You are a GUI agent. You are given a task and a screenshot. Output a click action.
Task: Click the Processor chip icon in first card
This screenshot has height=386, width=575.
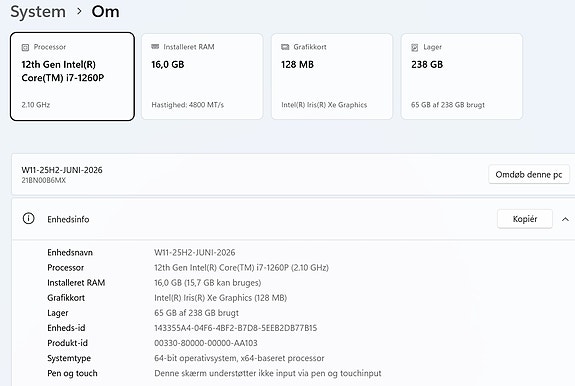pyautogui.click(x=25, y=47)
